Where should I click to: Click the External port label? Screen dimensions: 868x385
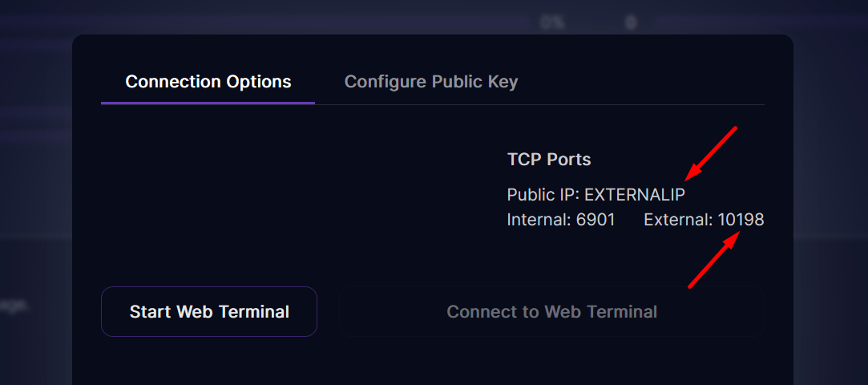coord(678,219)
